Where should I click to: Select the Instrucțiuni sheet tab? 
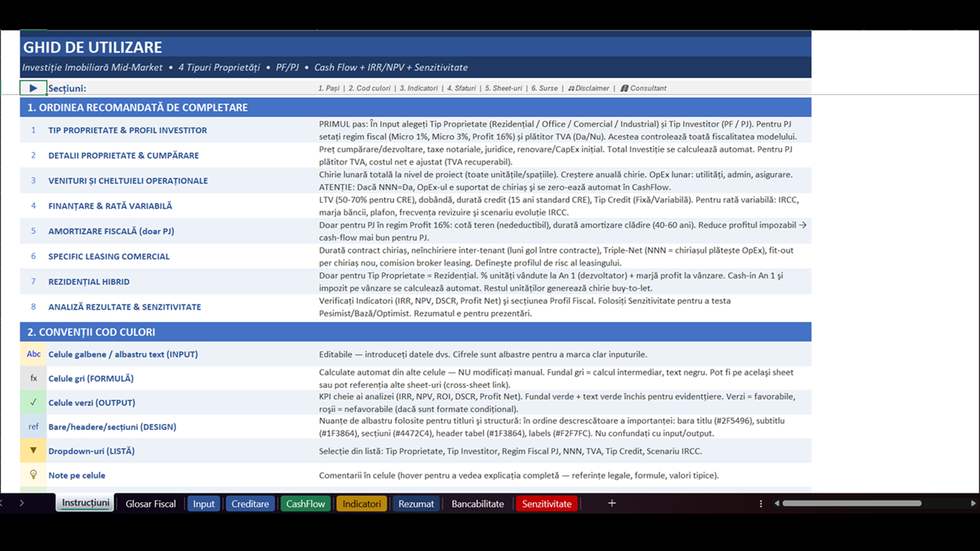point(86,504)
